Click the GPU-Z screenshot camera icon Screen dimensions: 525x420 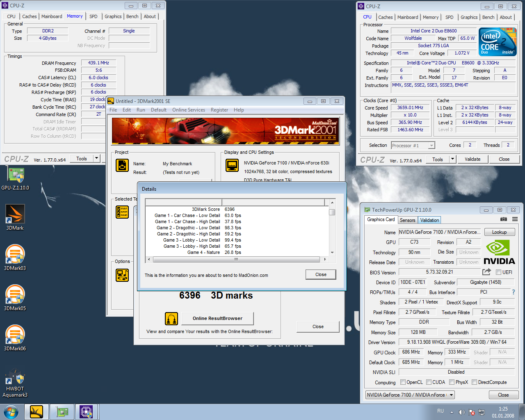(x=504, y=219)
